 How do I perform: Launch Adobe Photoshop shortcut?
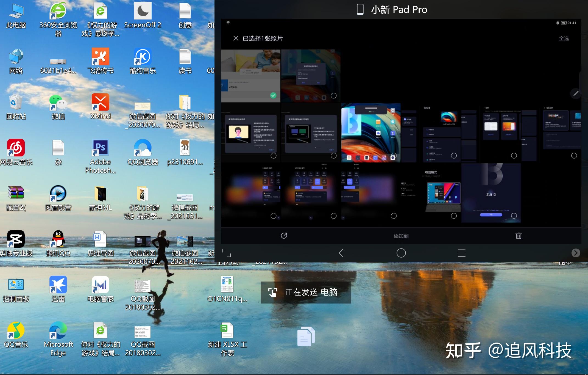(x=100, y=156)
